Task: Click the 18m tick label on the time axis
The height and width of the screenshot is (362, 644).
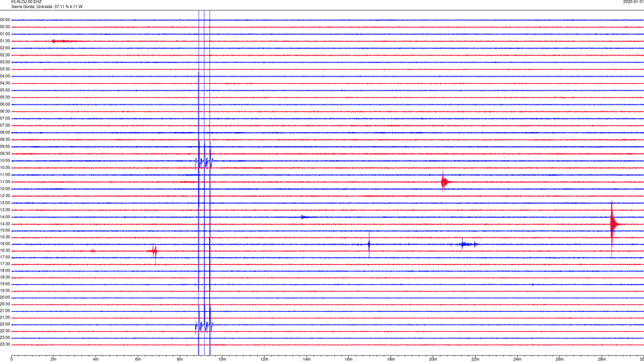Action: tap(390, 359)
